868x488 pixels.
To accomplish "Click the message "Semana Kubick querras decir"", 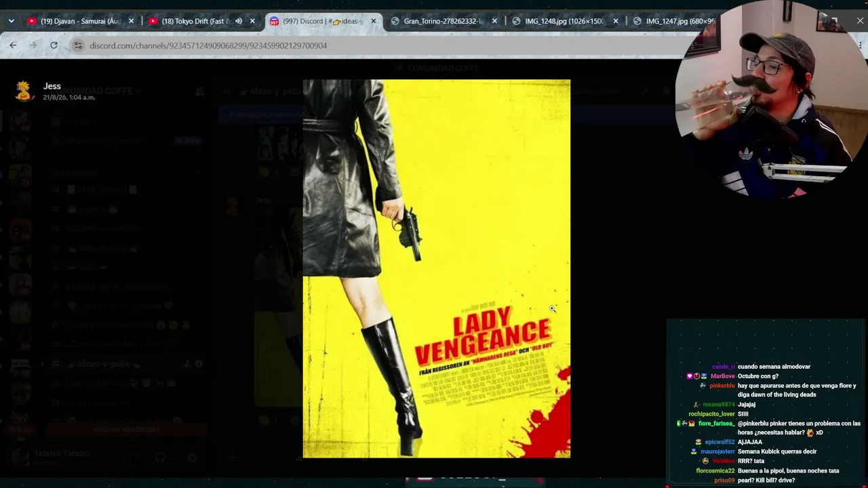I will (777, 451).
